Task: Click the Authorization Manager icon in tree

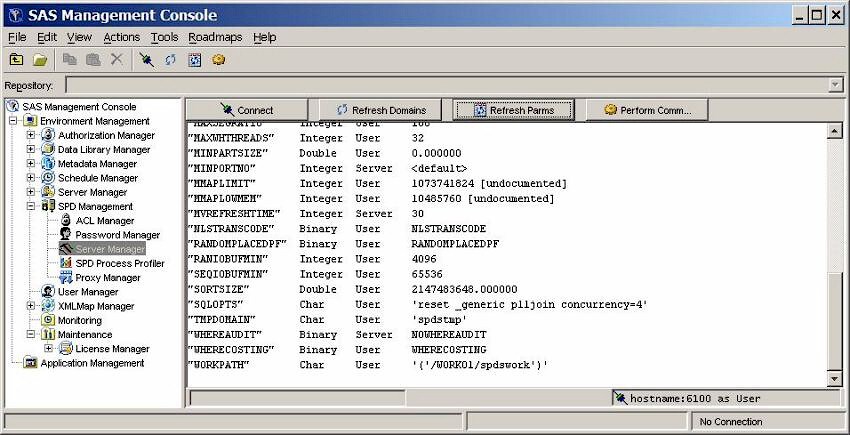Action: click(x=48, y=135)
